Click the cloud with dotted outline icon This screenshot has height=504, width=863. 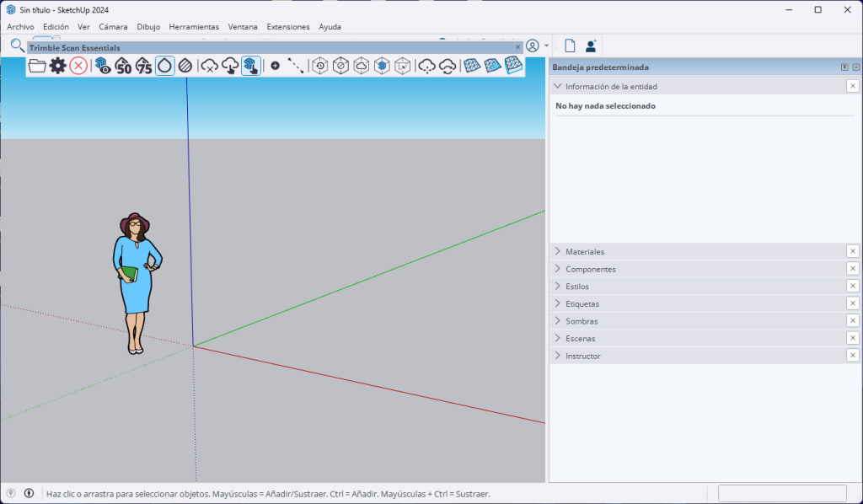tap(426, 66)
